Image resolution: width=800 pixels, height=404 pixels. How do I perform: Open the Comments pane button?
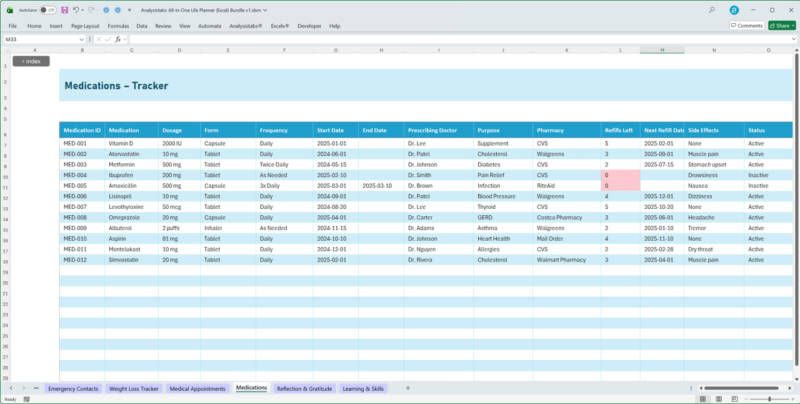745,25
